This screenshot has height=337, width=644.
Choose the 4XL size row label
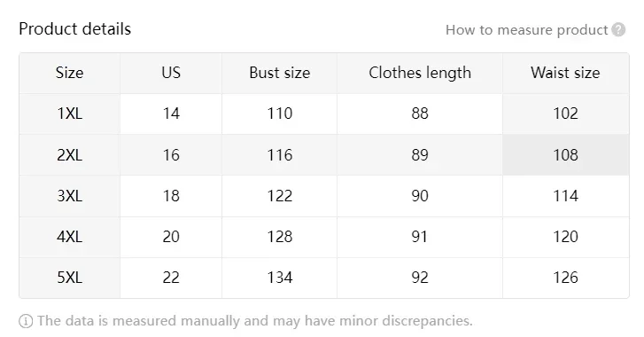point(69,237)
